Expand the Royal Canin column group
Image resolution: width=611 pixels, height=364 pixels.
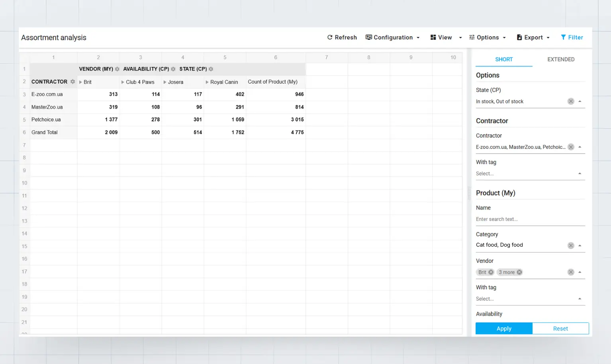point(207,82)
